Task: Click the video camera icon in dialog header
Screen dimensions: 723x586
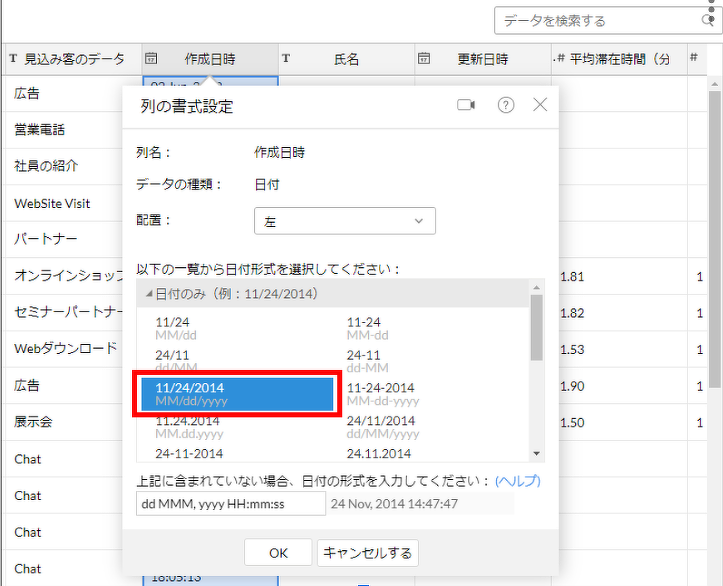Action: pos(466,105)
